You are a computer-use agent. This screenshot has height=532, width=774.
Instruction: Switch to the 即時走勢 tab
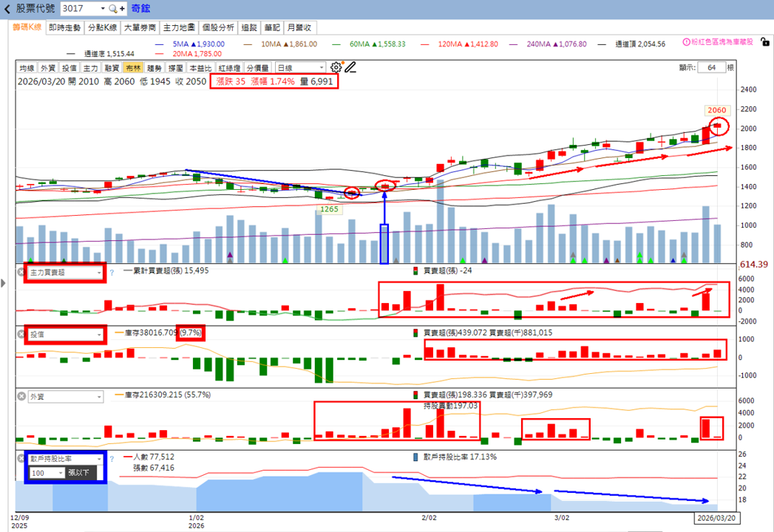[x=64, y=27]
